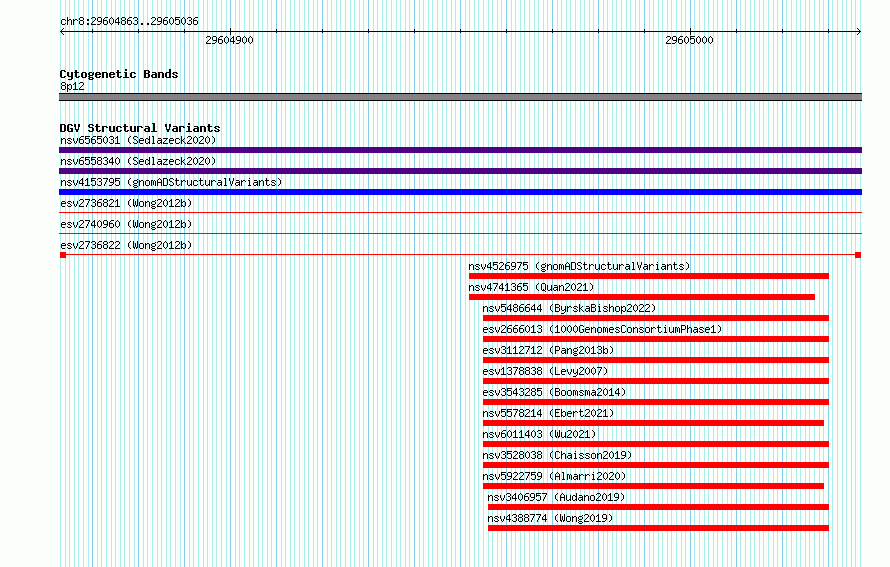Click the purple bar under nsv6565031
Image resolution: width=890 pixels, height=567 pixels.
[460, 150]
